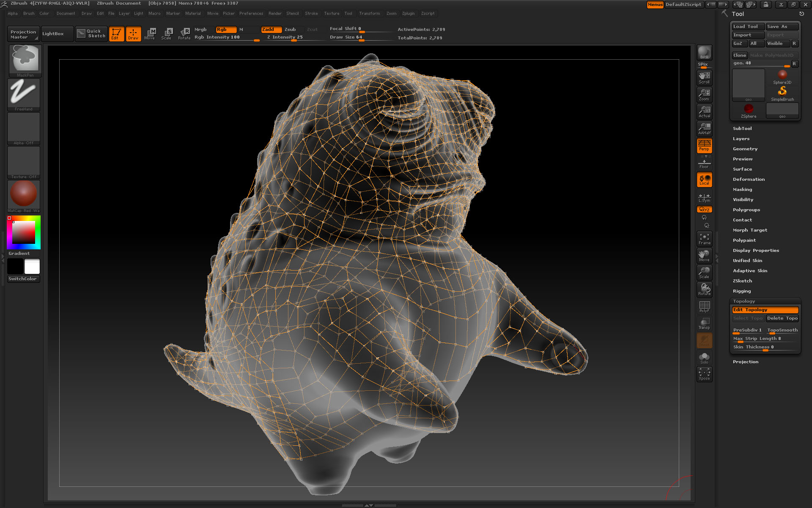
Task: Select the AAHalf zoom icon
Action: tap(704, 128)
